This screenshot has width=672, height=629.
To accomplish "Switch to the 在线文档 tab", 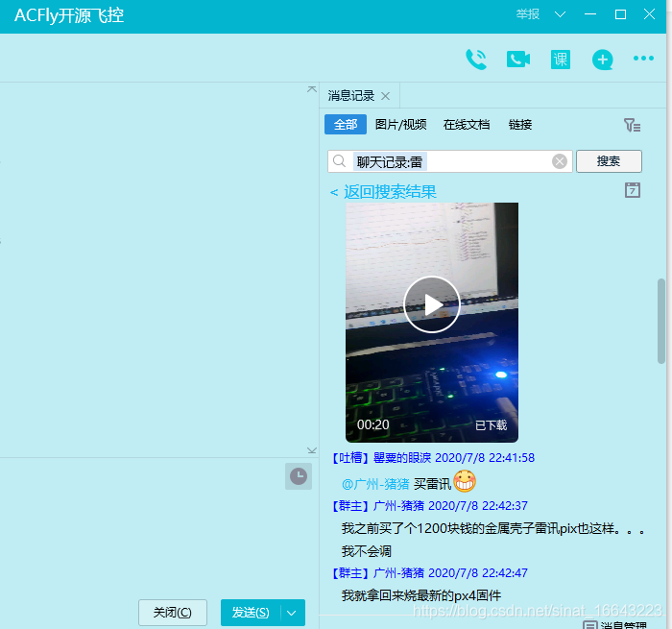I will [467, 124].
